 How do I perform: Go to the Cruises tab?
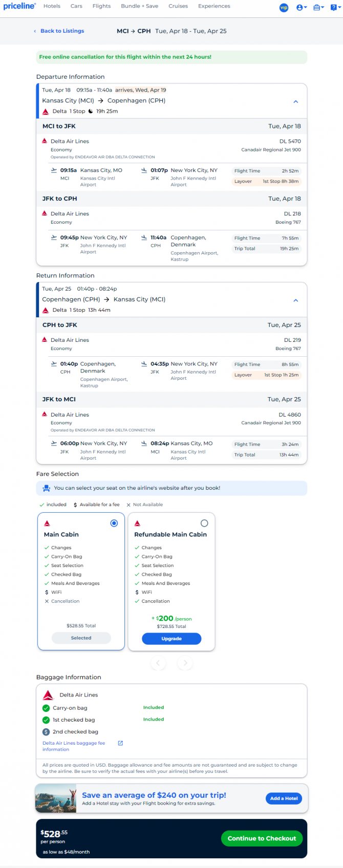click(x=178, y=6)
